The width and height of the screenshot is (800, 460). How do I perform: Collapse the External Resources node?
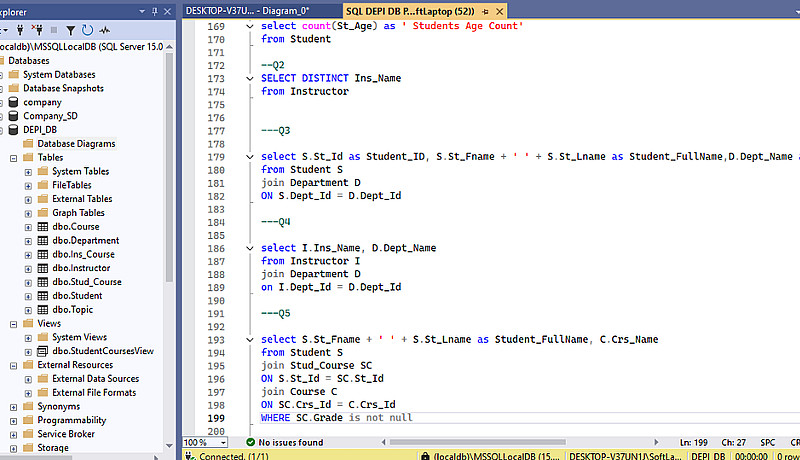click(14, 365)
